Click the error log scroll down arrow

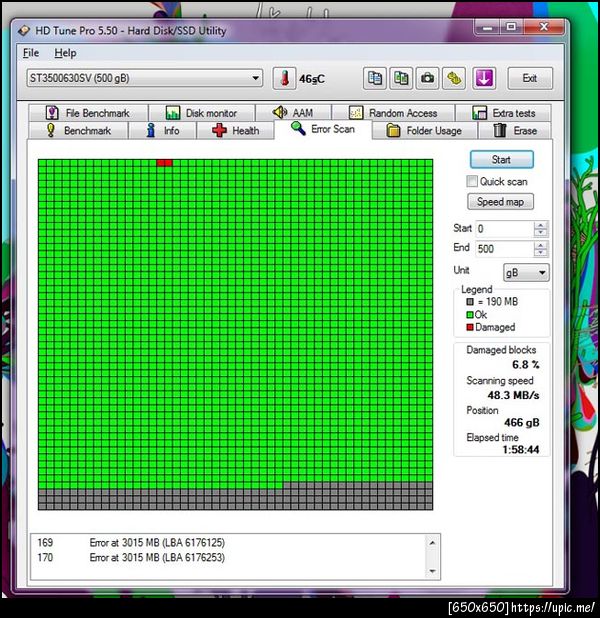[432, 571]
